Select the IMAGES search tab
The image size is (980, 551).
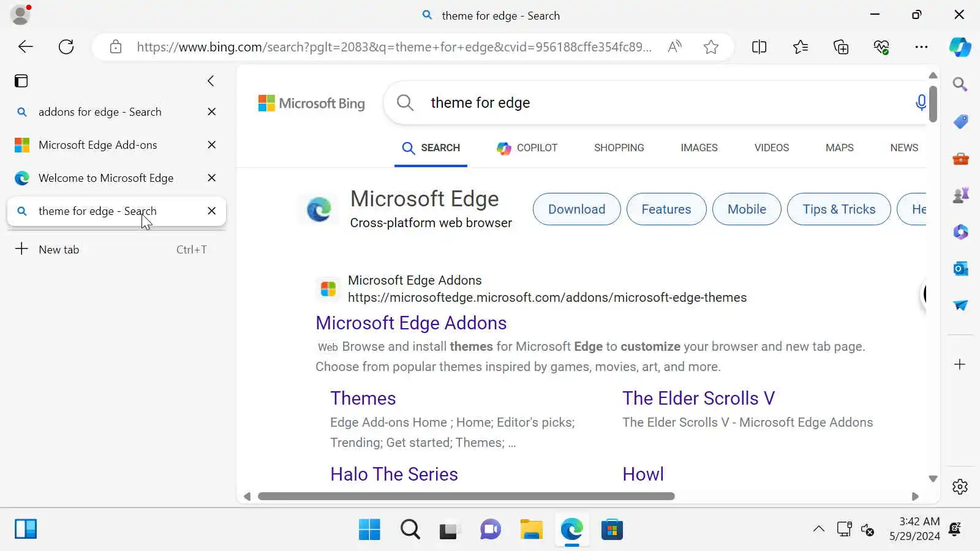click(699, 148)
